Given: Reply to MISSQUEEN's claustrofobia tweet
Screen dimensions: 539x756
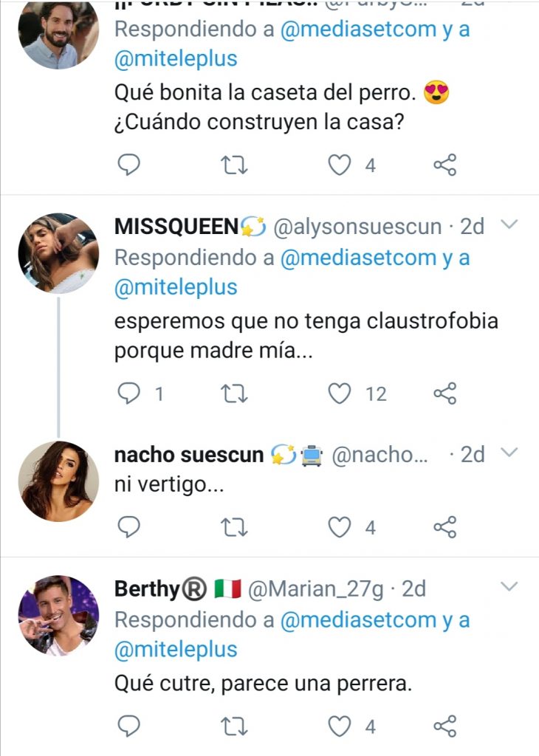Looking at the screenshot, I should coord(129,394).
